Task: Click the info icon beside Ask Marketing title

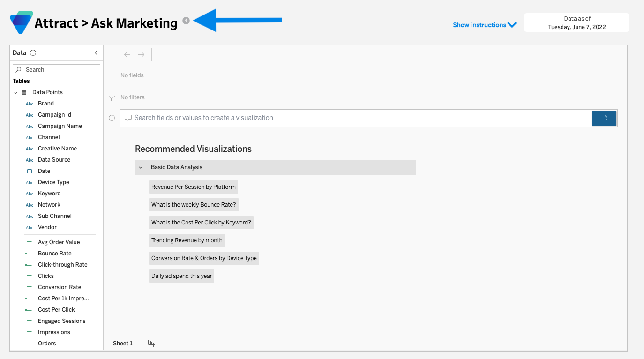Action: [186, 21]
